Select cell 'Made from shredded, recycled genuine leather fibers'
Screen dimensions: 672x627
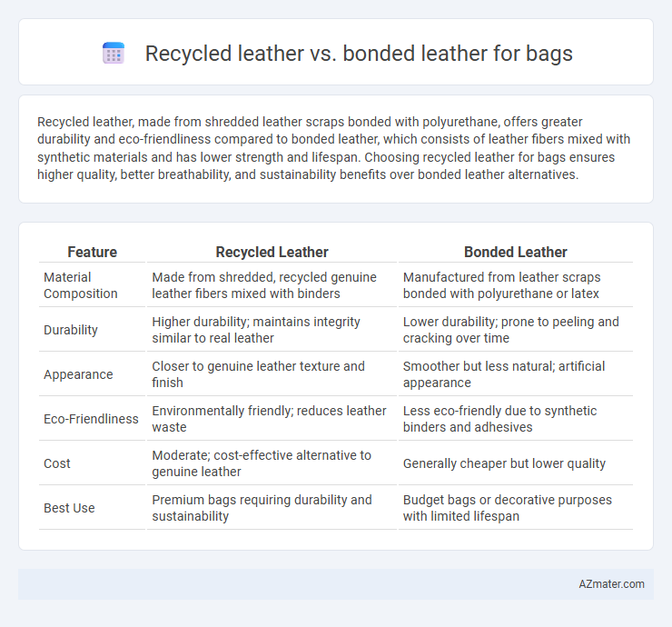click(x=264, y=285)
